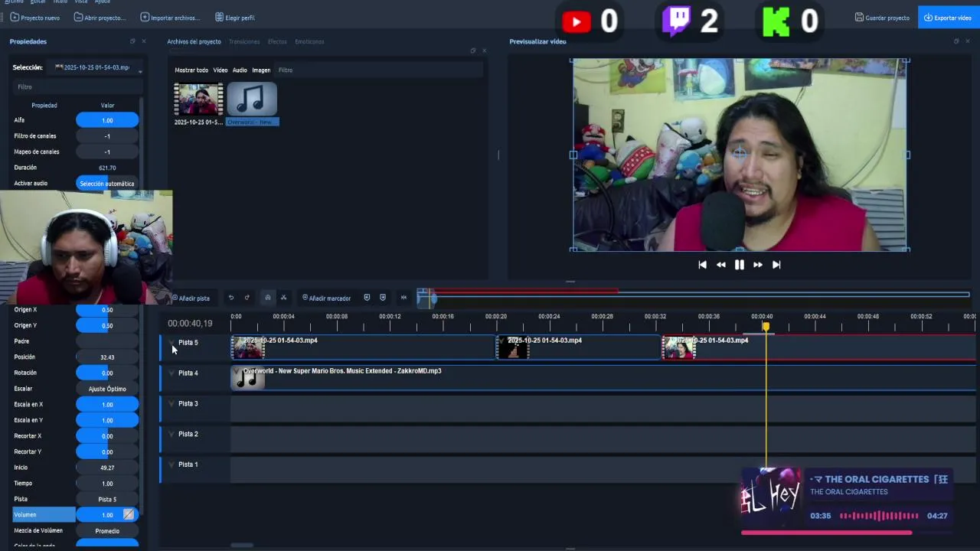
Task: Click the Posición 32.43 value
Action: tap(107, 357)
